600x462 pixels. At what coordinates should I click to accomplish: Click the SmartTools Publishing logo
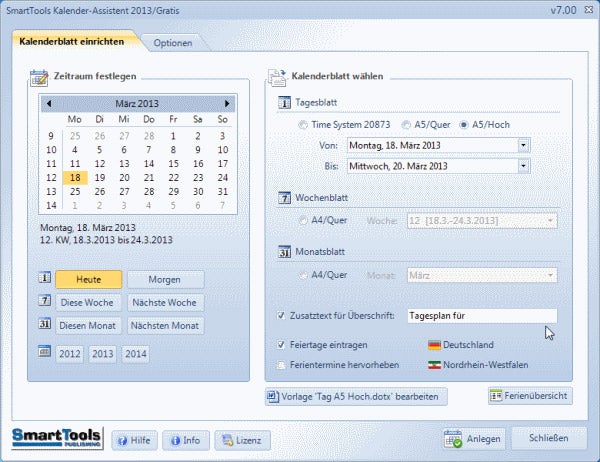pyautogui.click(x=57, y=438)
